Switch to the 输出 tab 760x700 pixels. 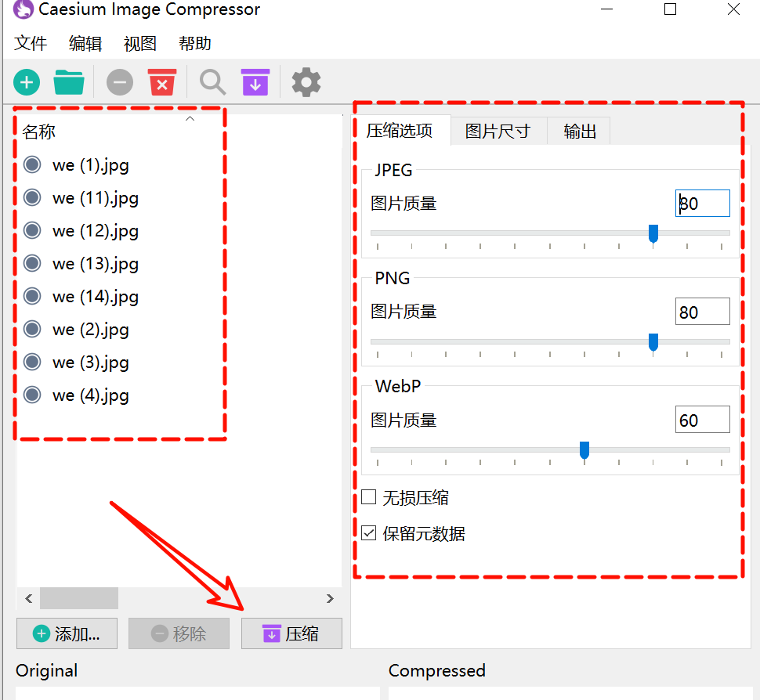pyautogui.click(x=579, y=132)
